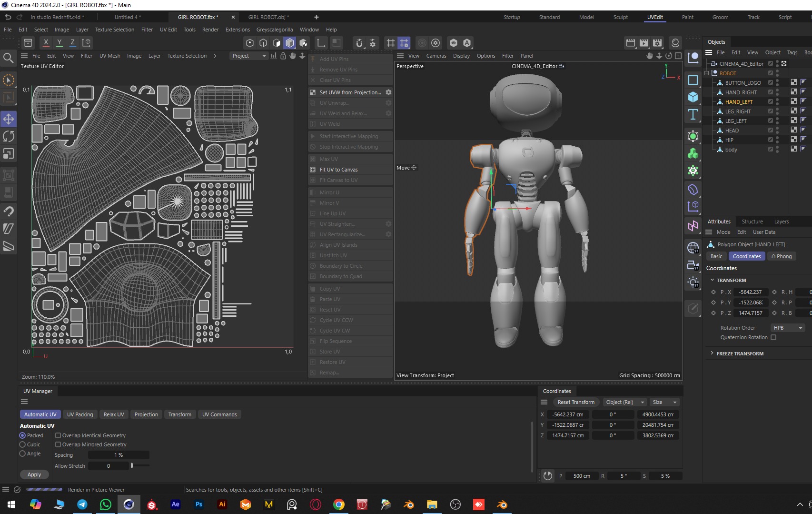Enable Overlap Identical Geometry checkbox
This screenshot has height=514, width=812.
point(58,435)
